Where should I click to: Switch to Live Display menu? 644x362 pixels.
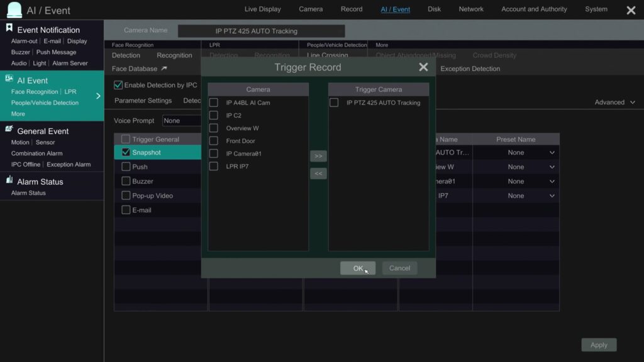pos(262,9)
